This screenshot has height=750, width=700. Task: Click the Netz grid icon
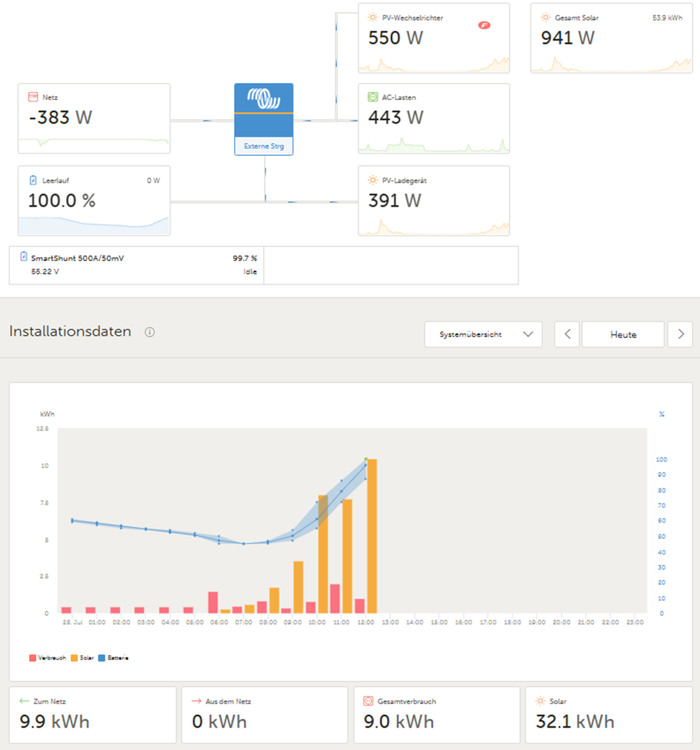tap(33, 97)
